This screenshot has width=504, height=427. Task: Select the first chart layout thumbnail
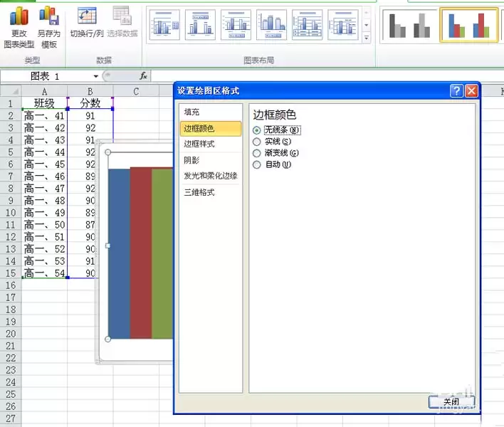coord(164,25)
